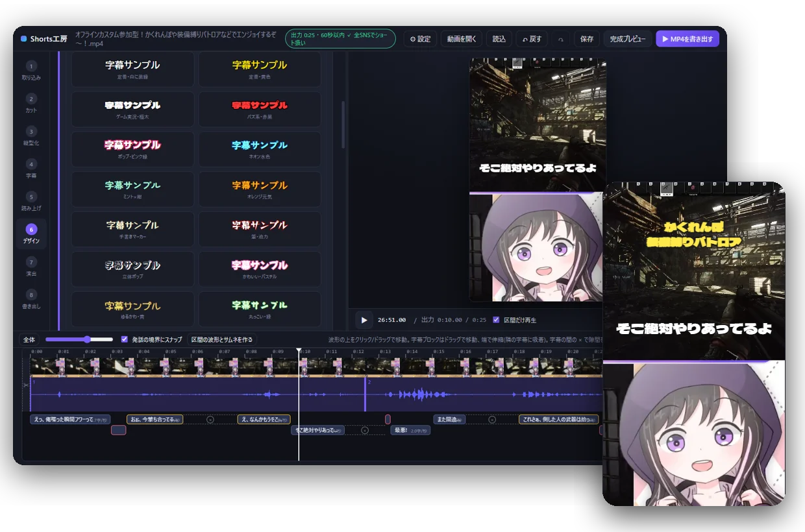Choose subtitle style ポップ・ピンク縁
Viewport: 805px width, 532px height.
(x=132, y=149)
